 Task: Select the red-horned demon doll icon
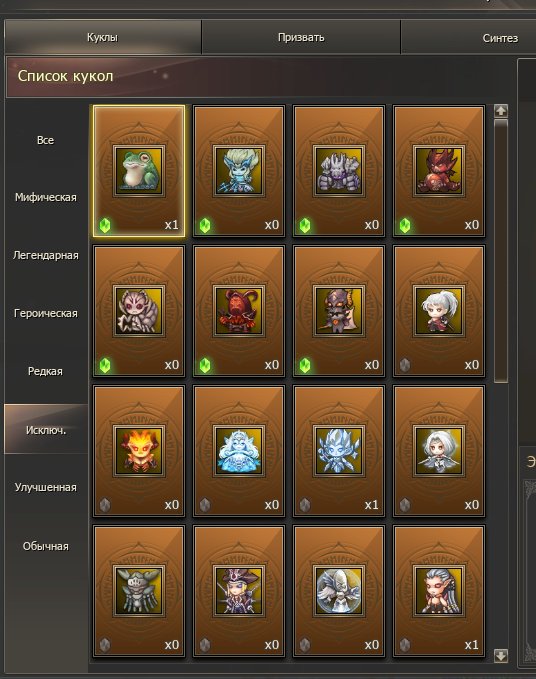[x=439, y=171]
